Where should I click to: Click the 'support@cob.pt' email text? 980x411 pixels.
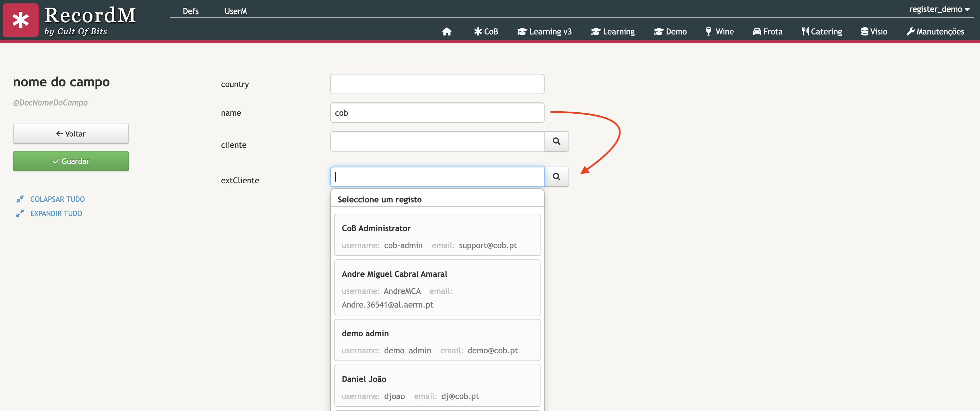point(488,245)
